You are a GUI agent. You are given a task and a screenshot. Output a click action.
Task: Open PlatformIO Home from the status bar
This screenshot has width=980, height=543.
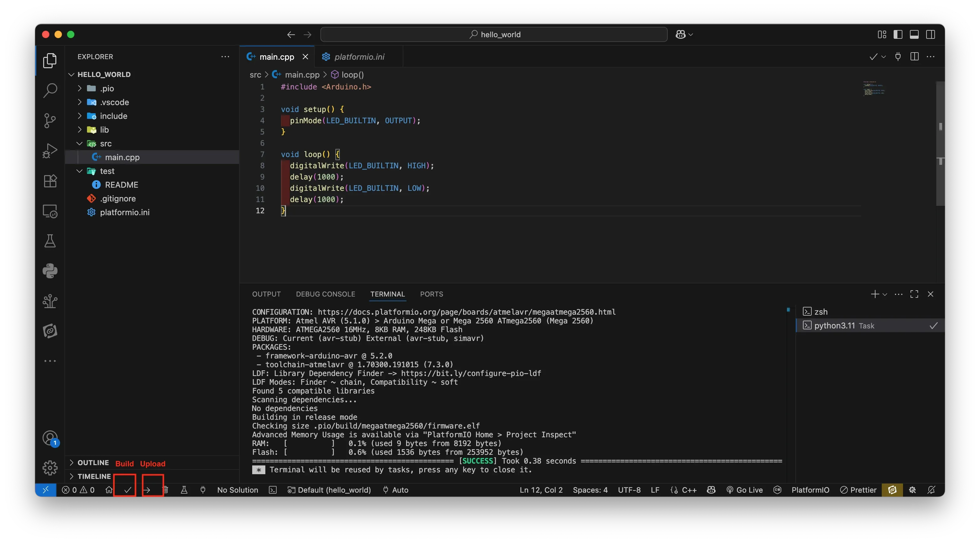pos(109,490)
